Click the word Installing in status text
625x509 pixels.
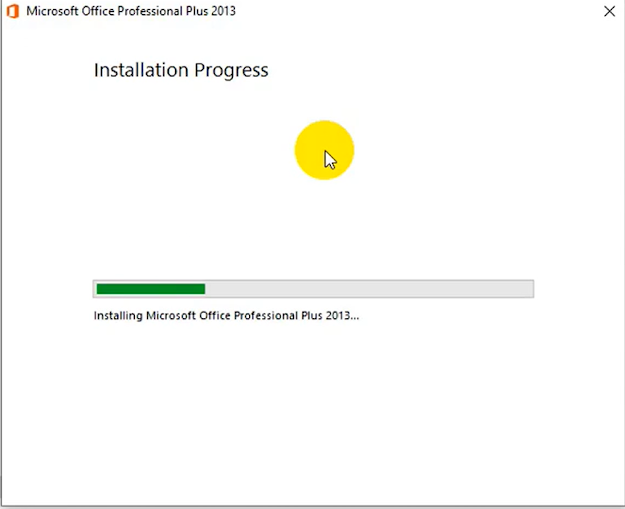118,315
